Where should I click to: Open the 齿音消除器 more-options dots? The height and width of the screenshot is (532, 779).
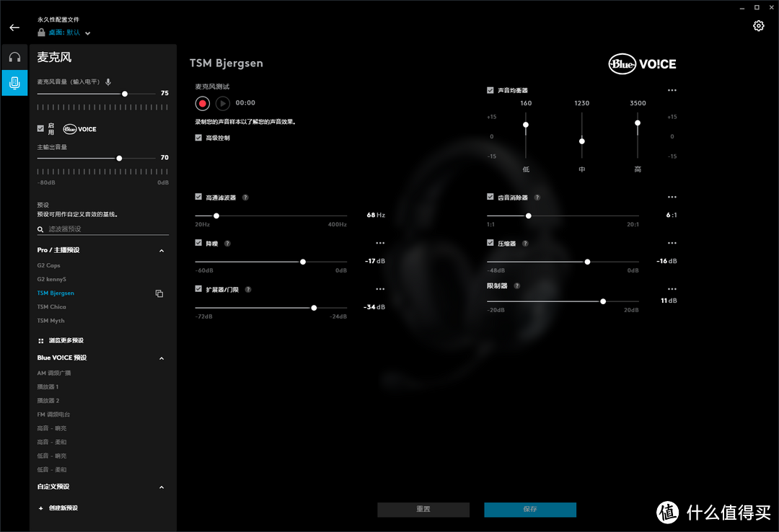click(672, 198)
